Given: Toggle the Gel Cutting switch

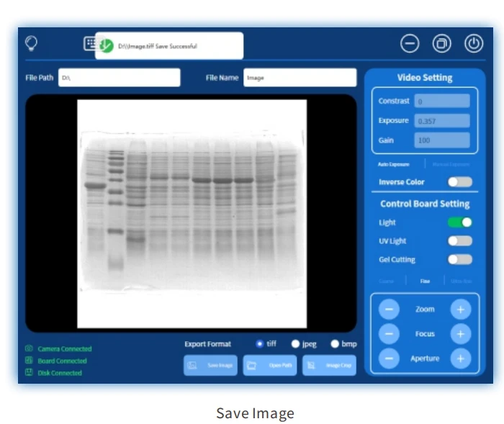Looking at the screenshot, I should [460, 259].
